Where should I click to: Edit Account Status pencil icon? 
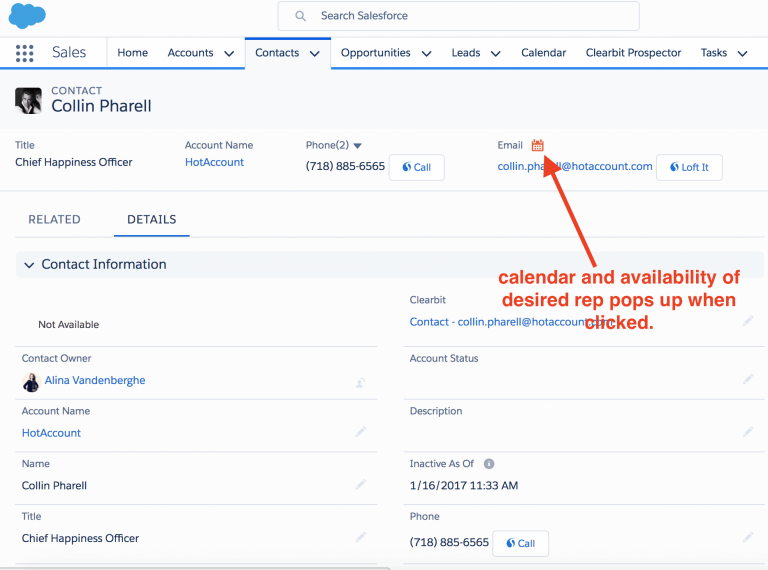(x=748, y=379)
